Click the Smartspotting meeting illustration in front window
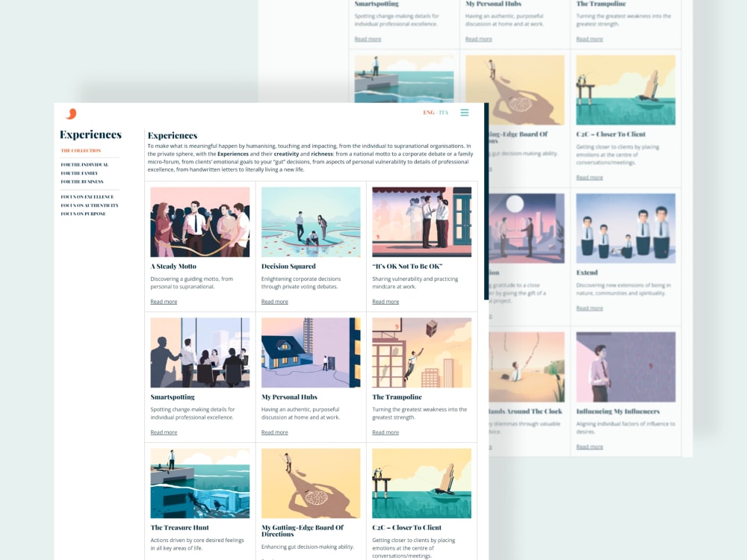 coord(200,352)
